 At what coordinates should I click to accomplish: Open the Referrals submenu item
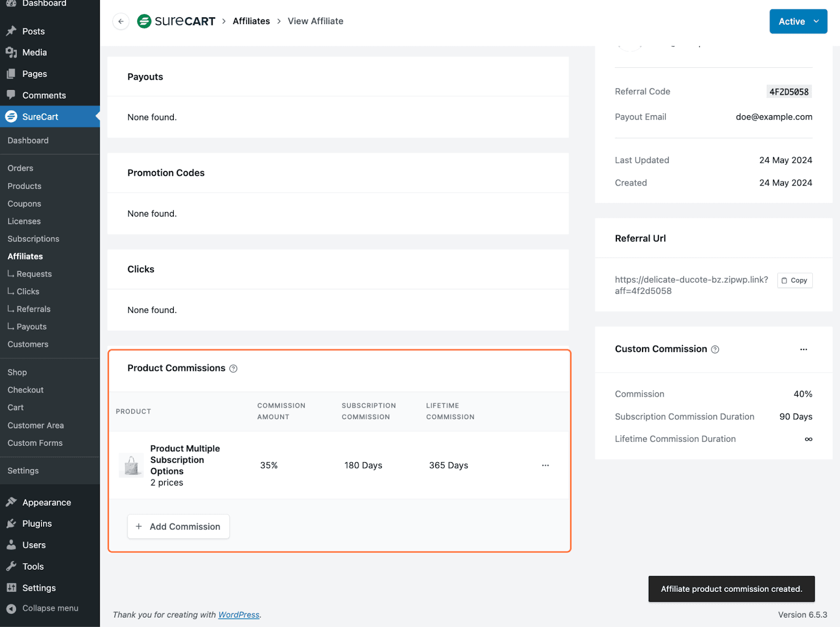click(33, 309)
